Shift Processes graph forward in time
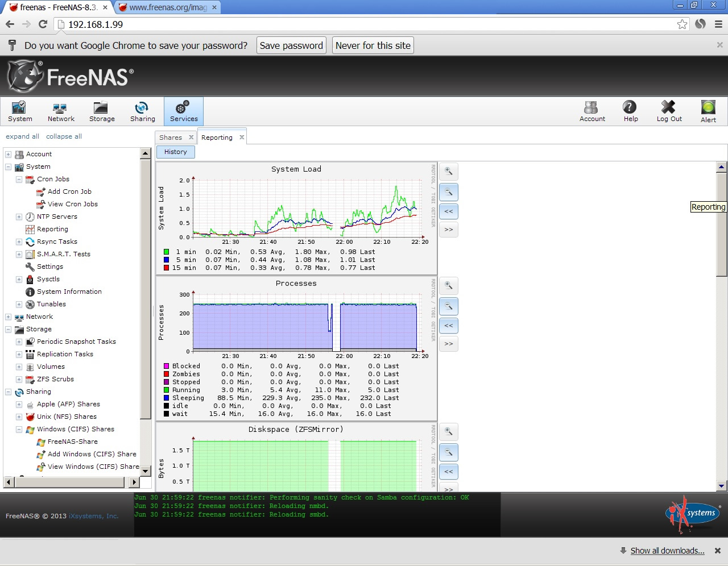Viewport: 728px width, 566px height. (449, 344)
